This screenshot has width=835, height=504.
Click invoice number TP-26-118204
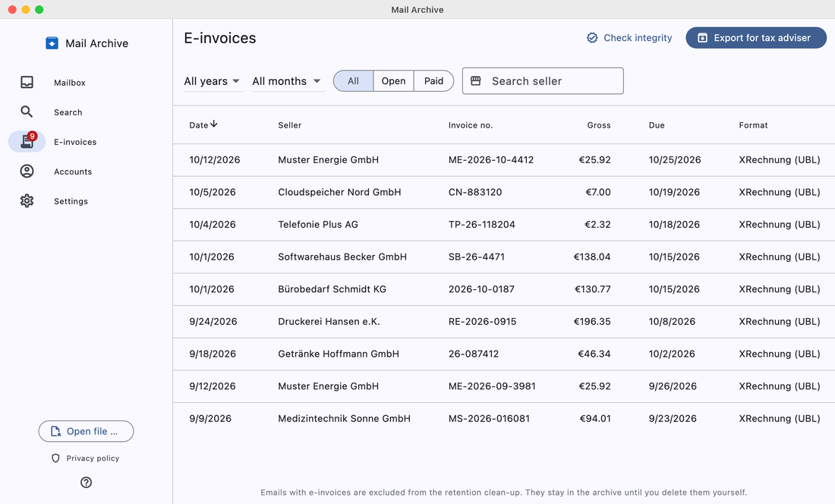482,225
